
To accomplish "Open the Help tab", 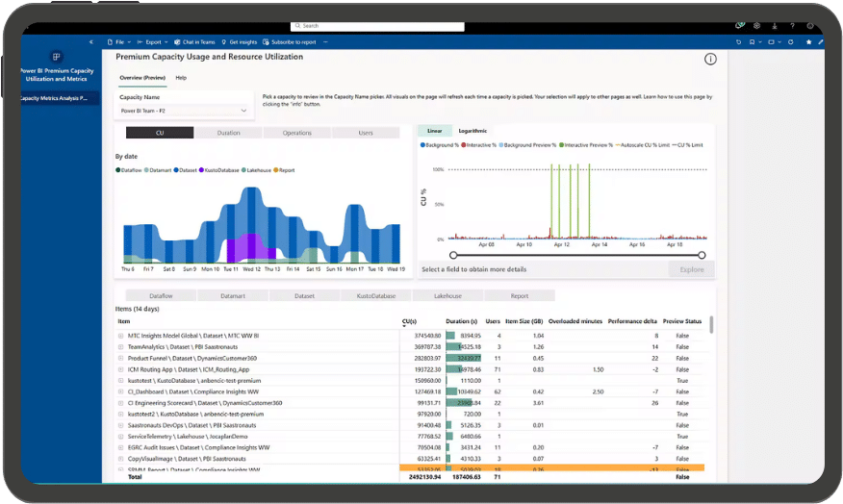I will pyautogui.click(x=181, y=78).
